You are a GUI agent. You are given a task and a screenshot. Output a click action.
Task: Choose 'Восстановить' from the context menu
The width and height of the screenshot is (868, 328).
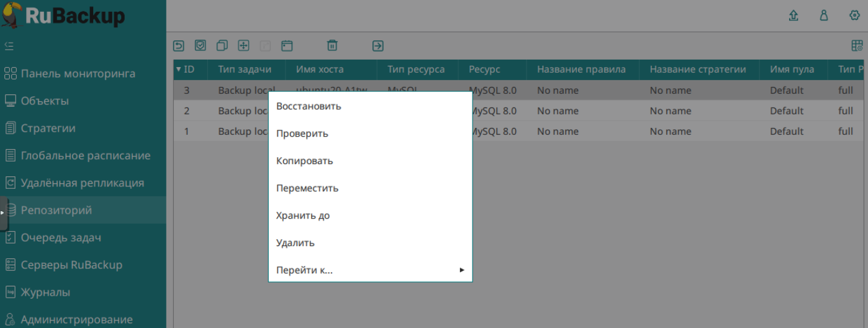tap(309, 106)
